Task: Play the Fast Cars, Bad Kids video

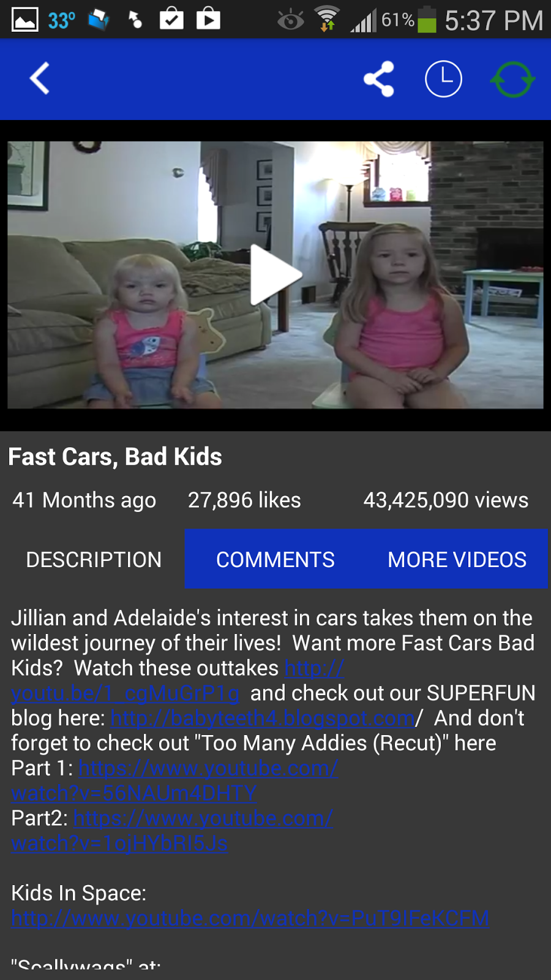Action: [275, 275]
